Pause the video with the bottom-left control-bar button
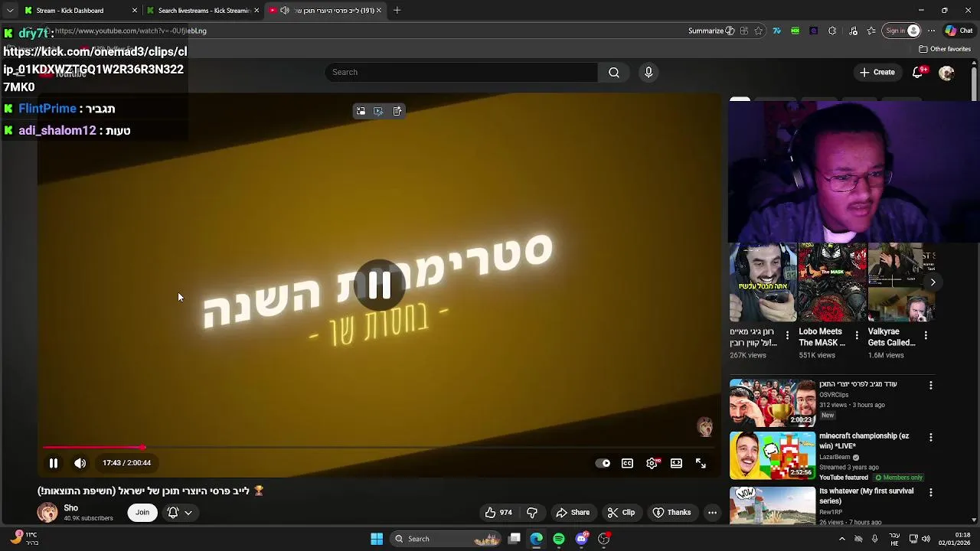The image size is (980, 551). (x=54, y=463)
